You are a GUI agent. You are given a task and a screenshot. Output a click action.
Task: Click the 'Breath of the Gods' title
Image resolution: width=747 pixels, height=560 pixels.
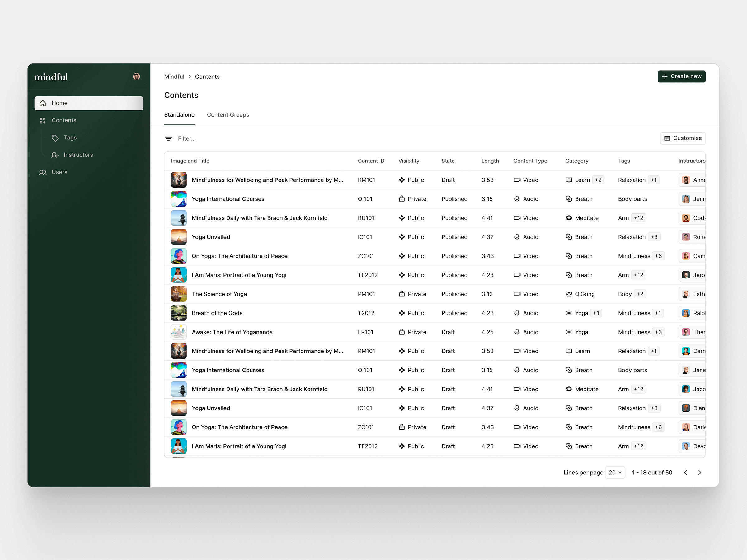(217, 313)
